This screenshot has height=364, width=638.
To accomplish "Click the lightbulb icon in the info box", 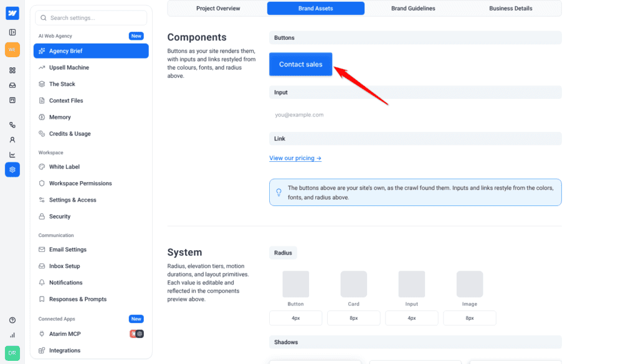I will pyautogui.click(x=279, y=192).
